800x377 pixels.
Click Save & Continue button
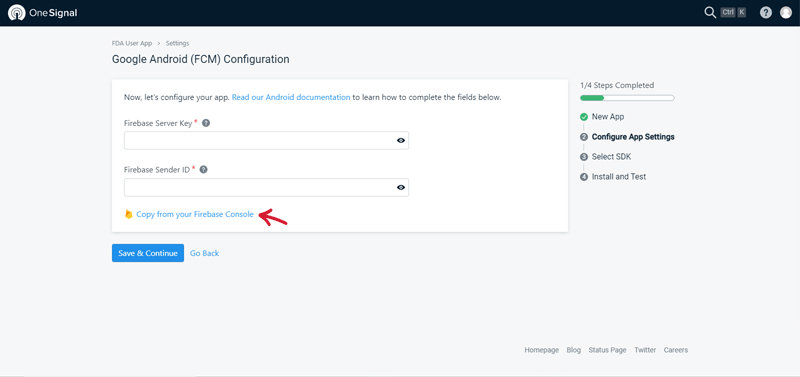(148, 253)
